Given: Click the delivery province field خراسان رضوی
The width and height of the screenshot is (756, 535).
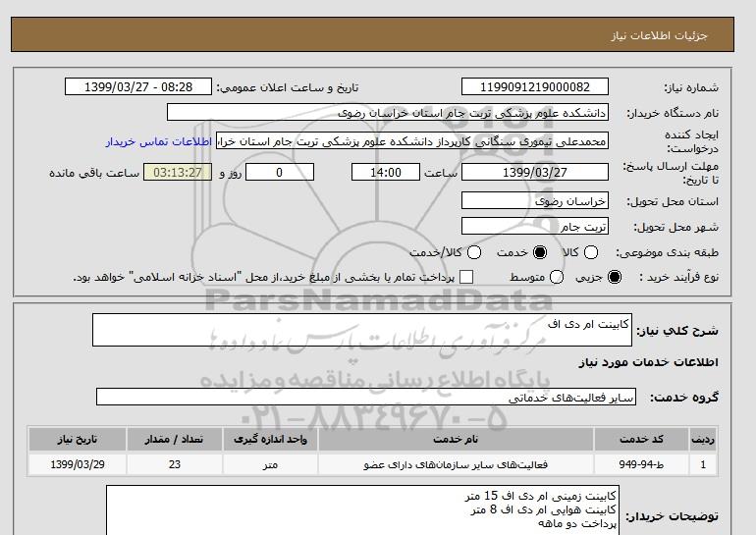Looking at the screenshot, I should 535,200.
